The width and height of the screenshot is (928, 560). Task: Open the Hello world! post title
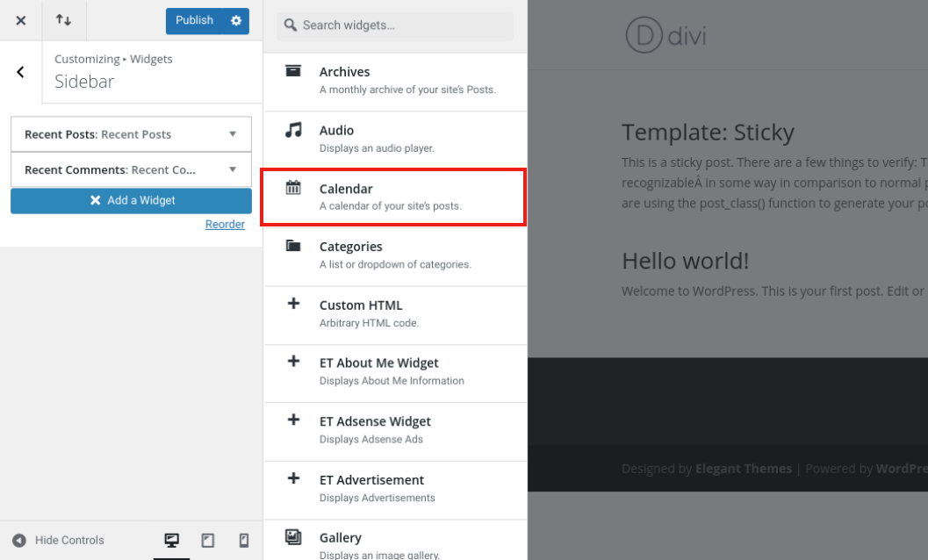point(686,261)
